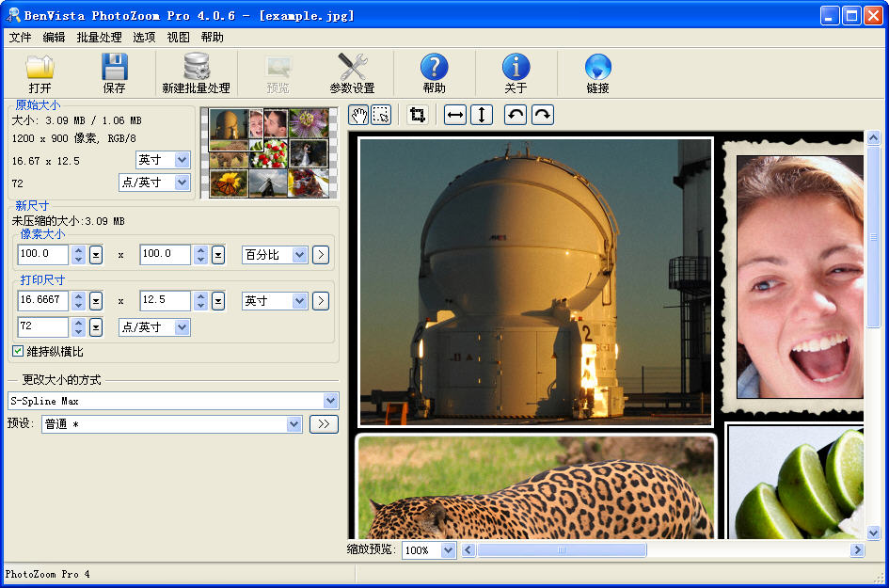Open the 批量处理 menu
Screen dimensions: 889x588
click(99, 38)
